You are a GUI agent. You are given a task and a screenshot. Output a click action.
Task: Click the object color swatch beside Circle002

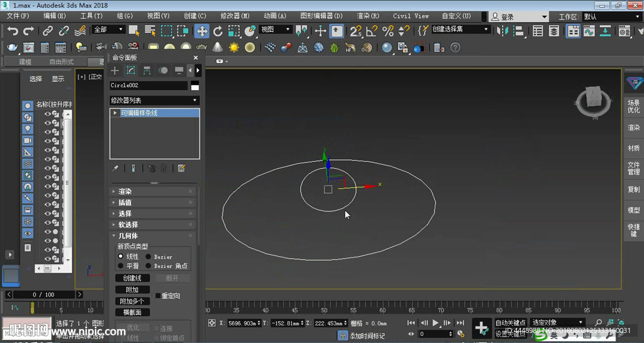195,86
